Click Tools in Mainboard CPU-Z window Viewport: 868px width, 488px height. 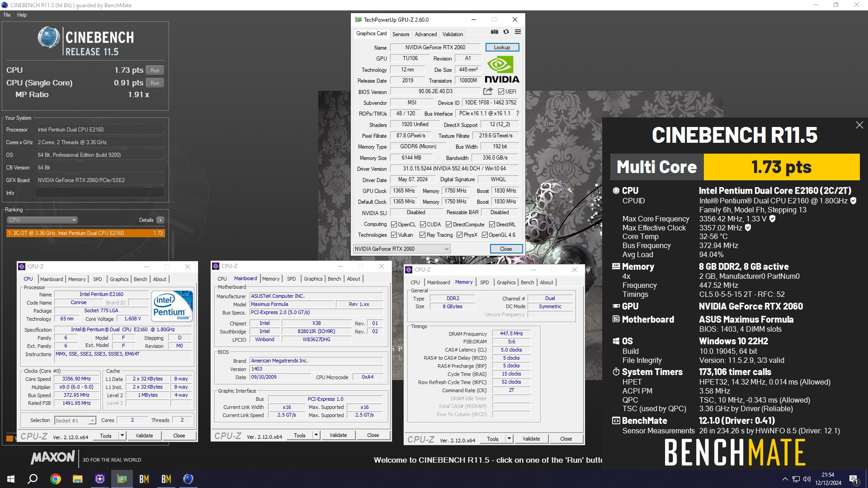pos(300,435)
